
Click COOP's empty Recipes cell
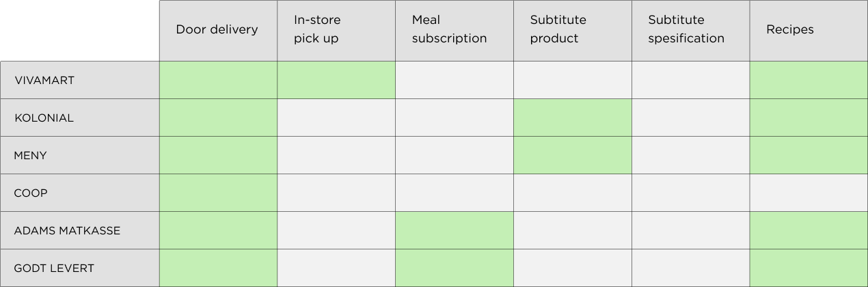pos(809,193)
